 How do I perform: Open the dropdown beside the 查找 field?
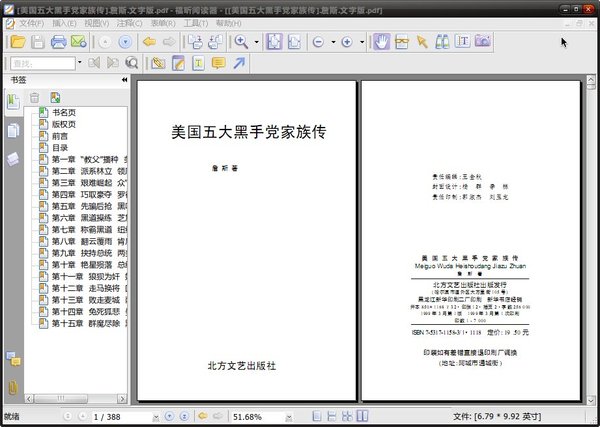(x=80, y=62)
